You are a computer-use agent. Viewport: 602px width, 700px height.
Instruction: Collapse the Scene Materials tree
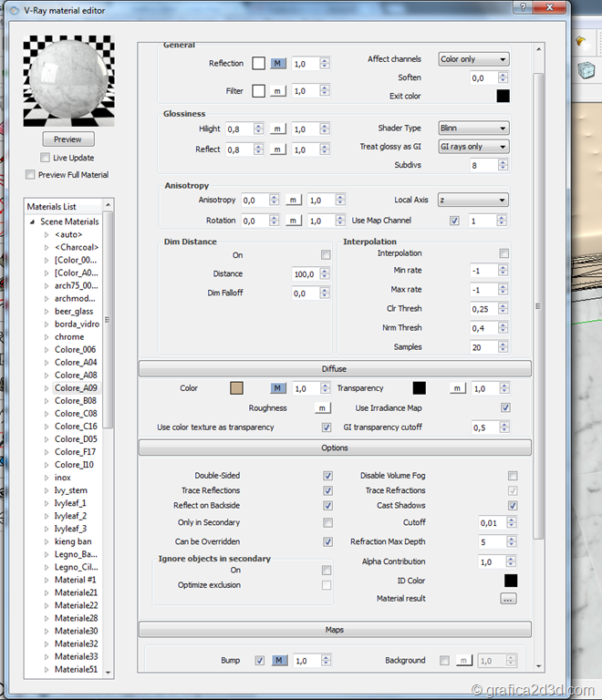(32, 221)
